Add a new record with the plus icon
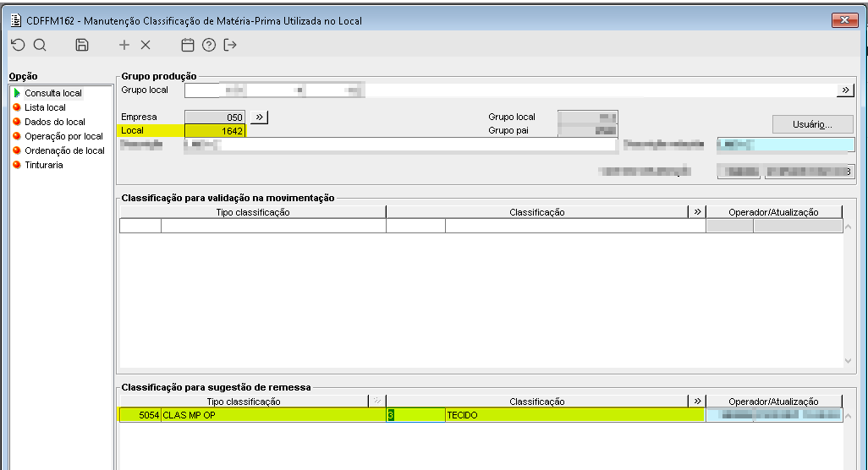 [x=124, y=45]
